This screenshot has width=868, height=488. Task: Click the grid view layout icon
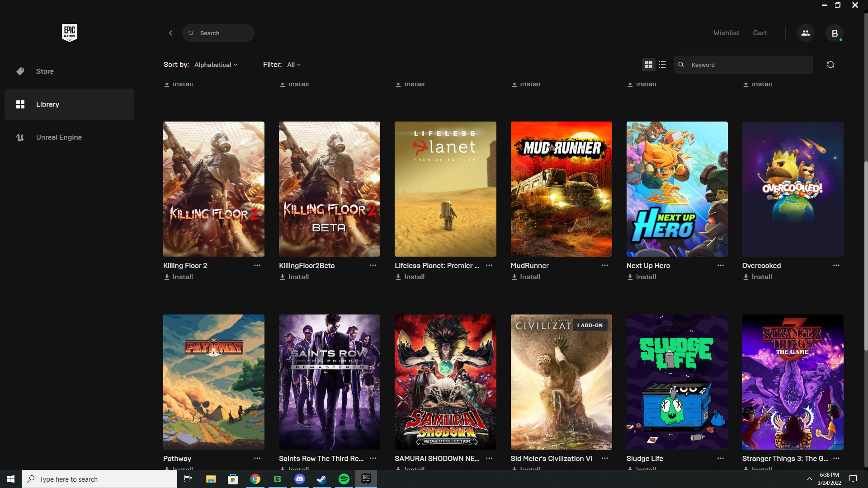pyautogui.click(x=649, y=64)
